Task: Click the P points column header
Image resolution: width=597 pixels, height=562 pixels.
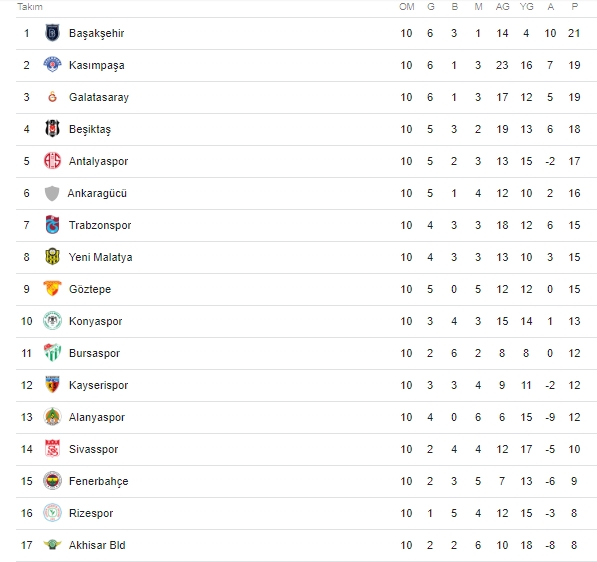Action: [x=575, y=7]
